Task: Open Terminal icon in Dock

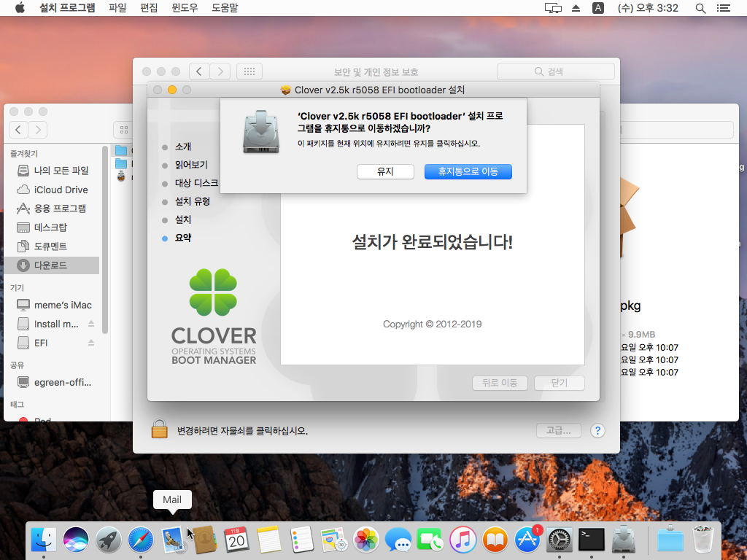Action: (x=592, y=540)
